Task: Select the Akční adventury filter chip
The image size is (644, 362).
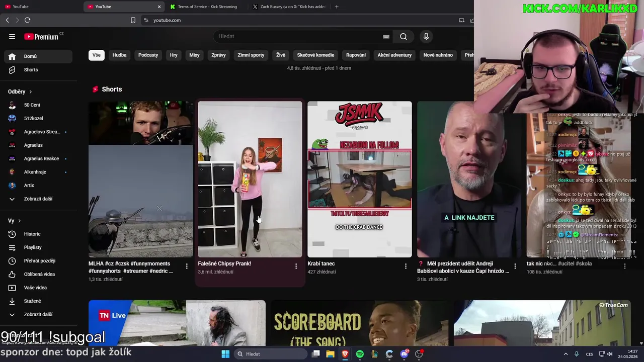Action: [x=394, y=55]
